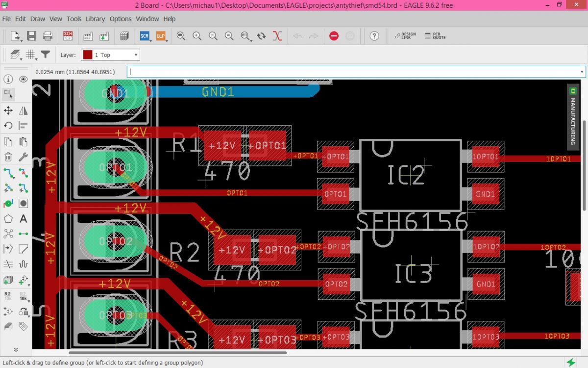Open the Library menu
588x368 pixels.
95,19
